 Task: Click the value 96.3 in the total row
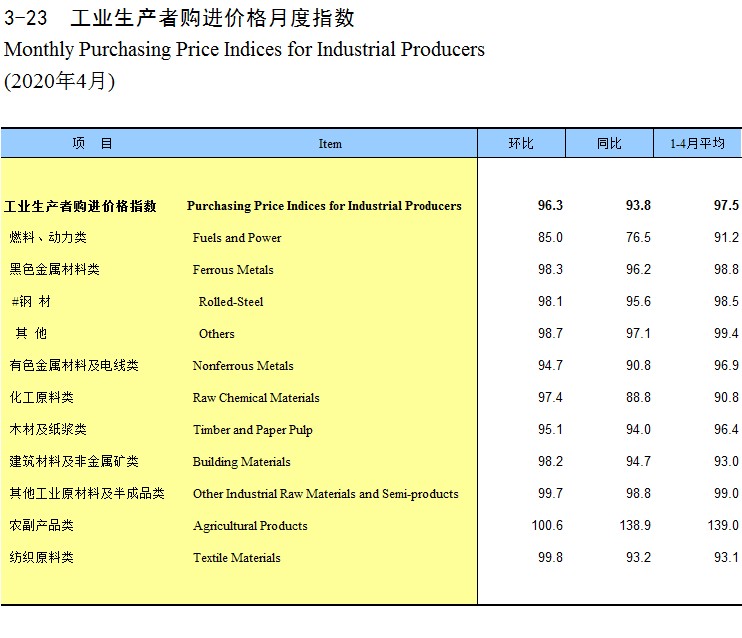coord(550,205)
